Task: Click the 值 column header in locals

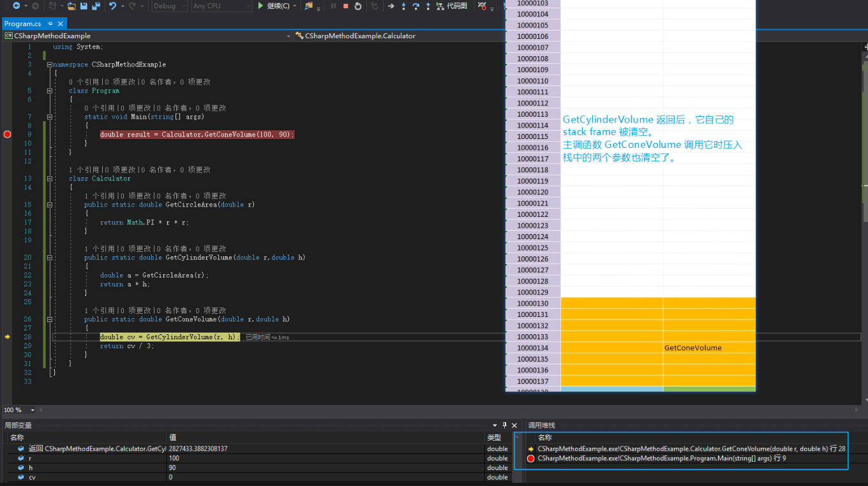Action: (x=325, y=438)
